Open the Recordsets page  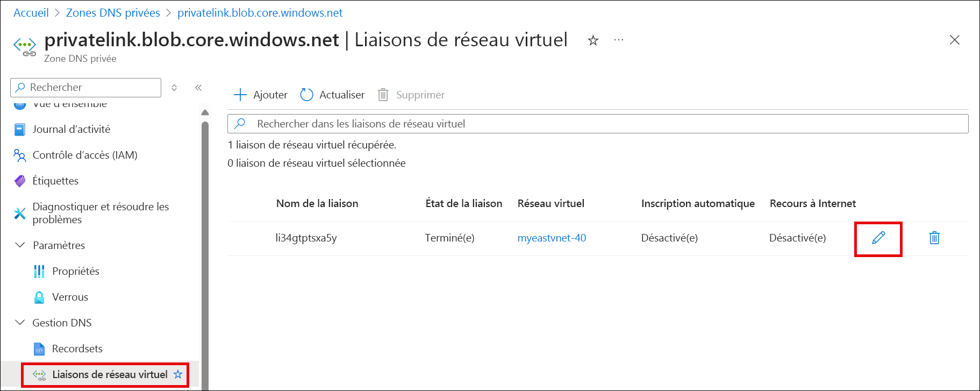coord(77,349)
